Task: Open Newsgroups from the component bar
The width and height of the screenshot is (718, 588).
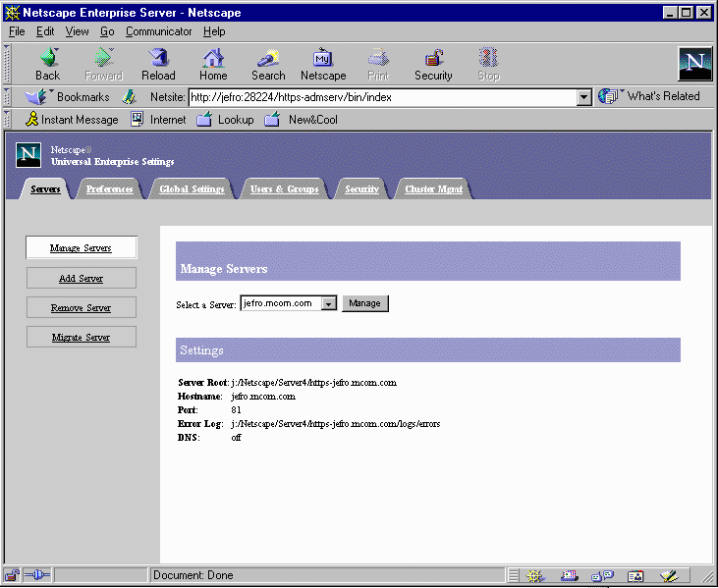Action: click(602, 575)
